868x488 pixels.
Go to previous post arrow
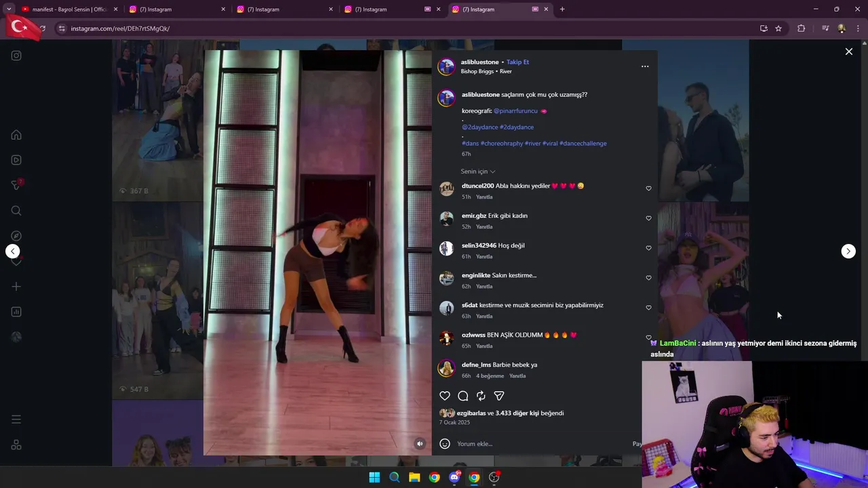tap(13, 251)
